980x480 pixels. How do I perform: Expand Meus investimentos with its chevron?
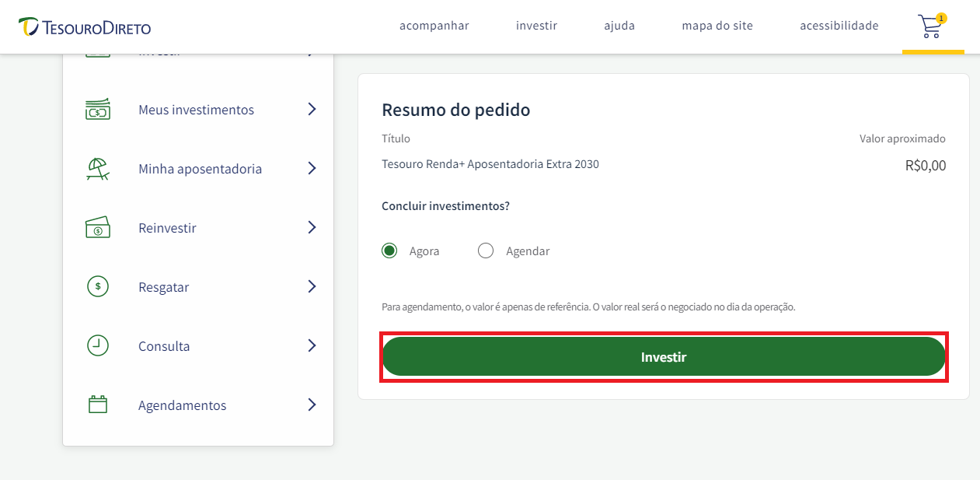(312, 109)
